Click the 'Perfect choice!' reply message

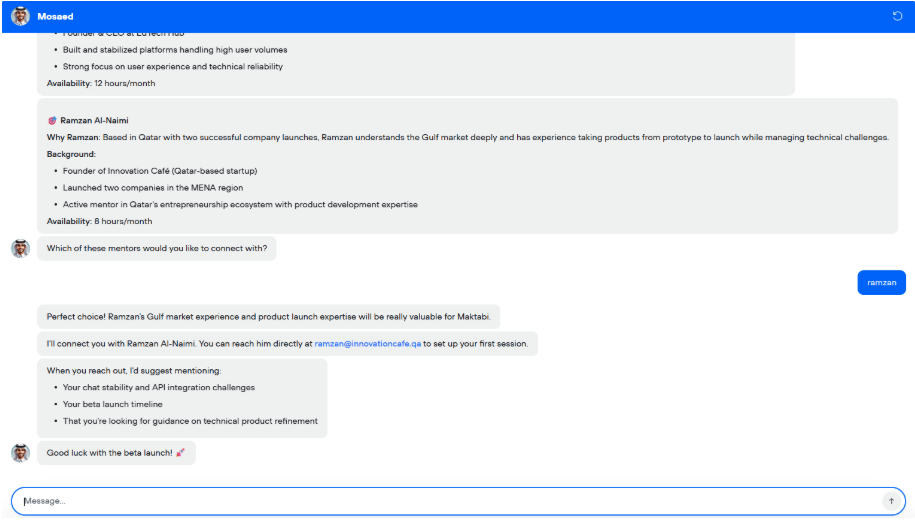268,316
